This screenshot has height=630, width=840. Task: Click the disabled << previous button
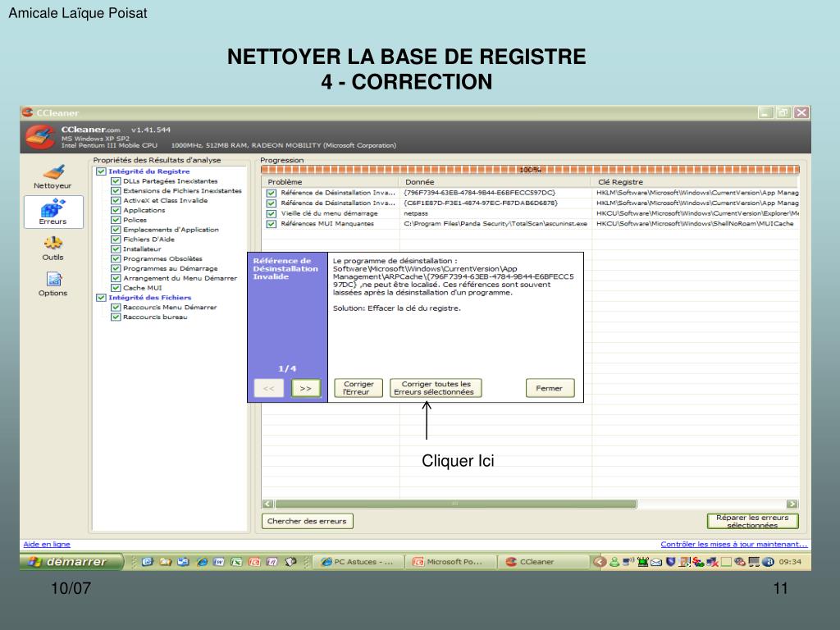coord(269,388)
